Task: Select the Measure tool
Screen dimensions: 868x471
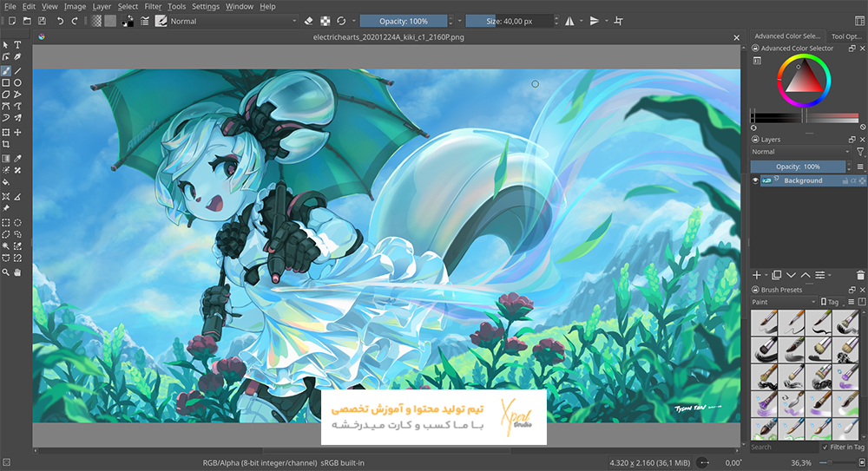Action: coord(17,197)
